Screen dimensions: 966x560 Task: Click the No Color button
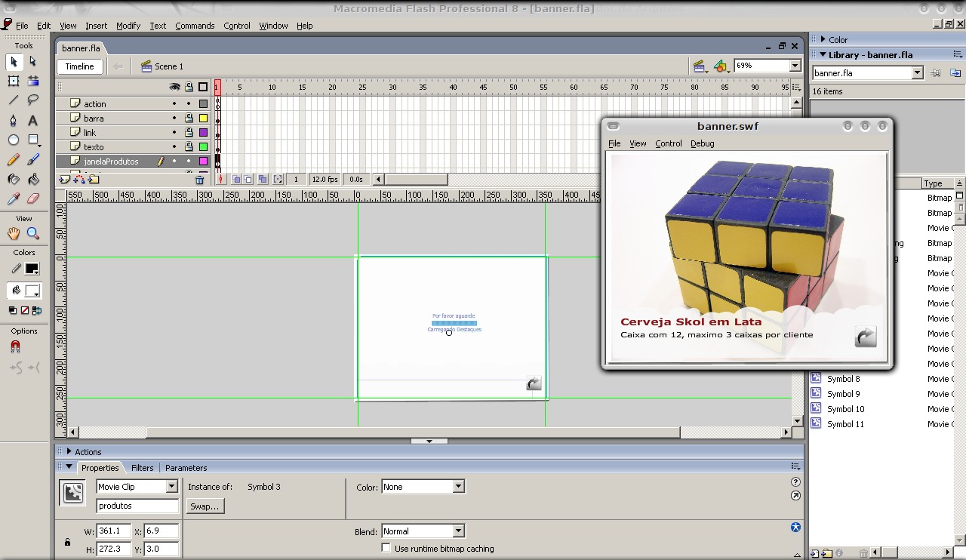tap(24, 310)
